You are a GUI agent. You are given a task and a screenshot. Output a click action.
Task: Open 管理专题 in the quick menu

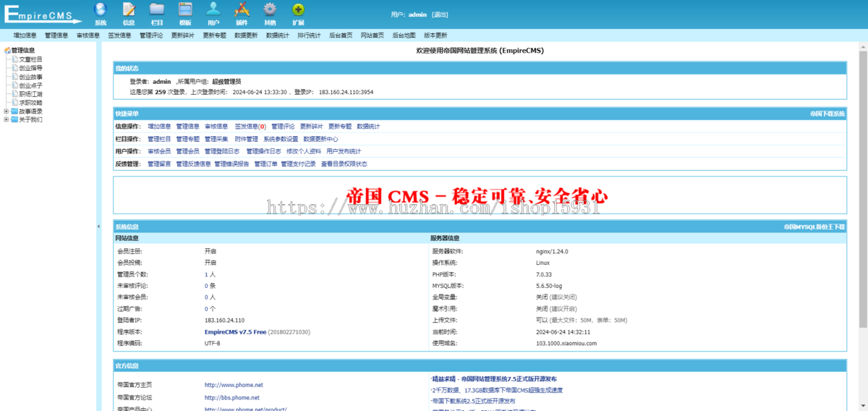(x=188, y=139)
